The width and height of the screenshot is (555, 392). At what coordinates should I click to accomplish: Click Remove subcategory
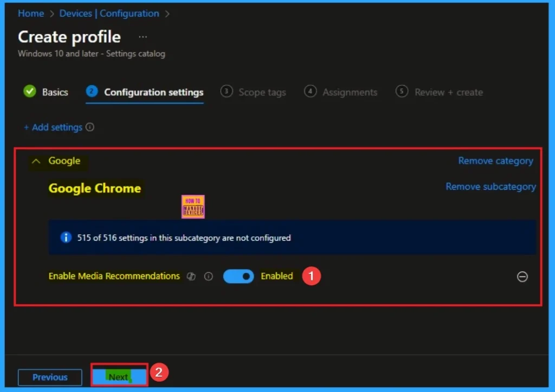point(490,187)
